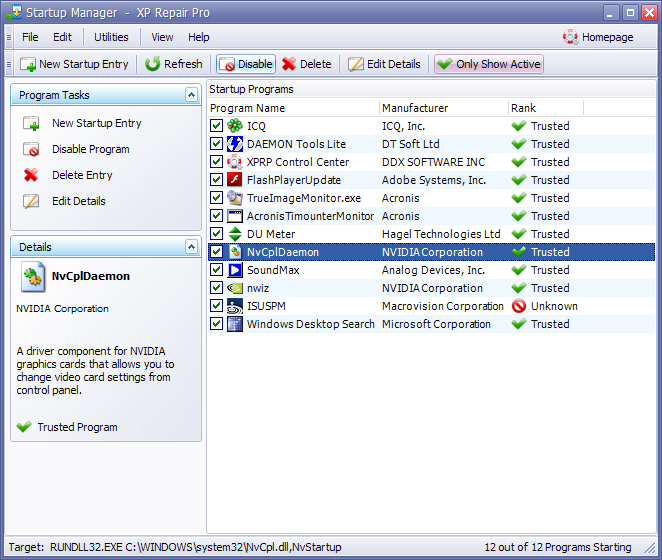Click the DAEMON Tools Lite lightning icon
The height and width of the screenshot is (560, 662).
pyautogui.click(x=235, y=144)
